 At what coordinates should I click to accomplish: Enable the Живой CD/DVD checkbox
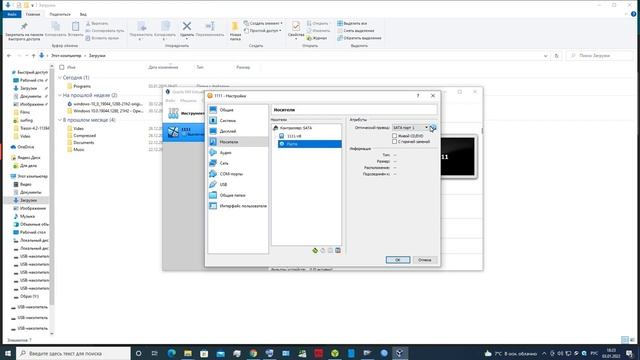(x=394, y=136)
